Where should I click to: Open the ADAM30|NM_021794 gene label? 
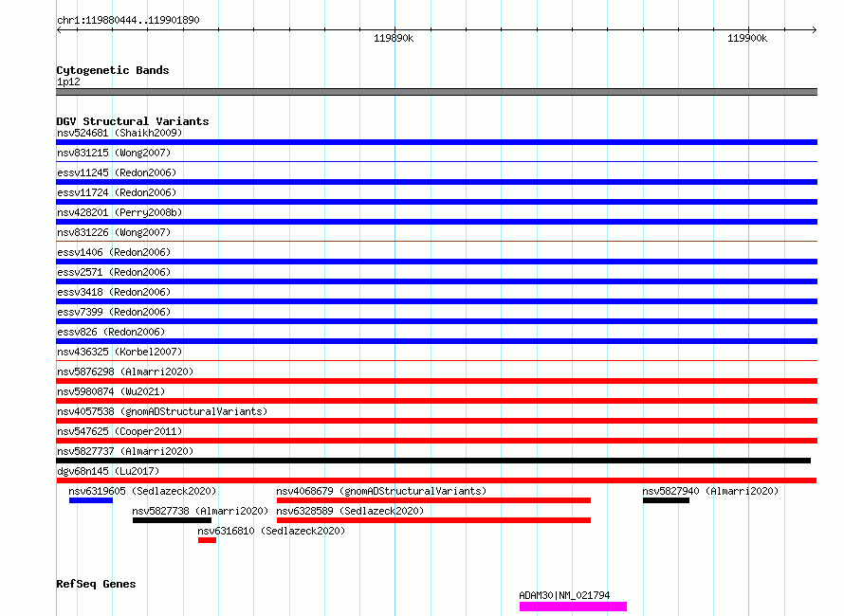(x=564, y=595)
